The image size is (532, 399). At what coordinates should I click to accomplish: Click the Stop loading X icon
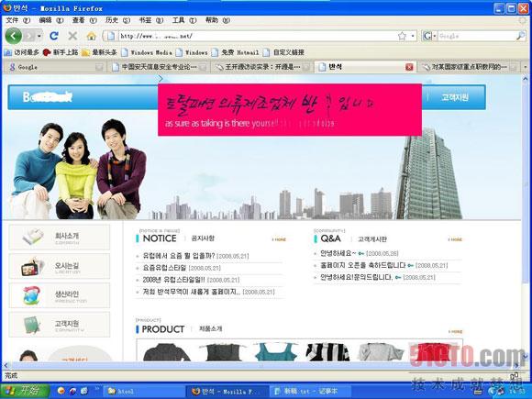pos(72,36)
